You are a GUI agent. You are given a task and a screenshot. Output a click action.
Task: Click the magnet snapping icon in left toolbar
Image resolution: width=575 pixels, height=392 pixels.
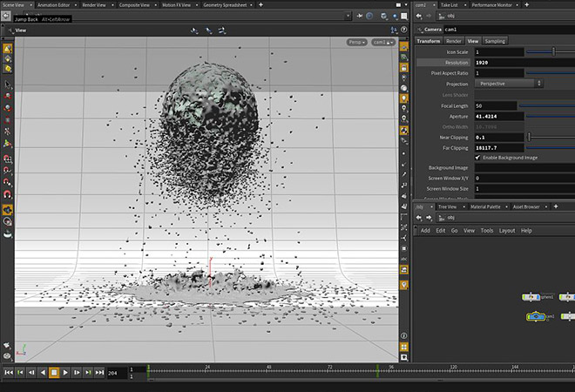pyautogui.click(x=7, y=194)
